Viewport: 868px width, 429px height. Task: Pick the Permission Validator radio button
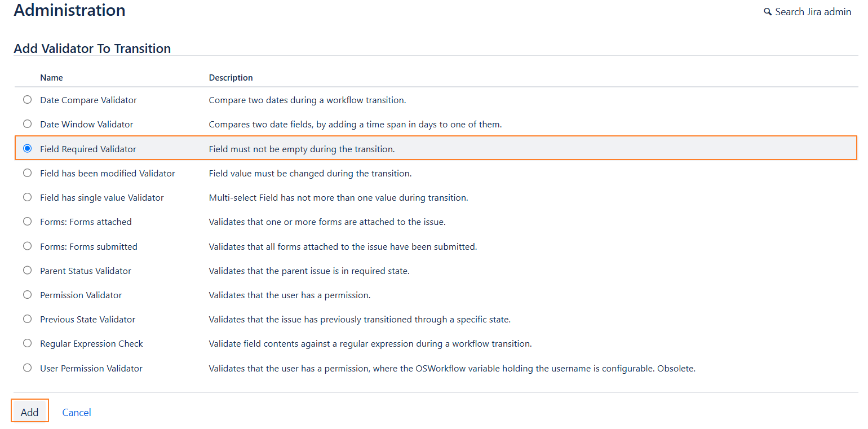click(x=27, y=295)
